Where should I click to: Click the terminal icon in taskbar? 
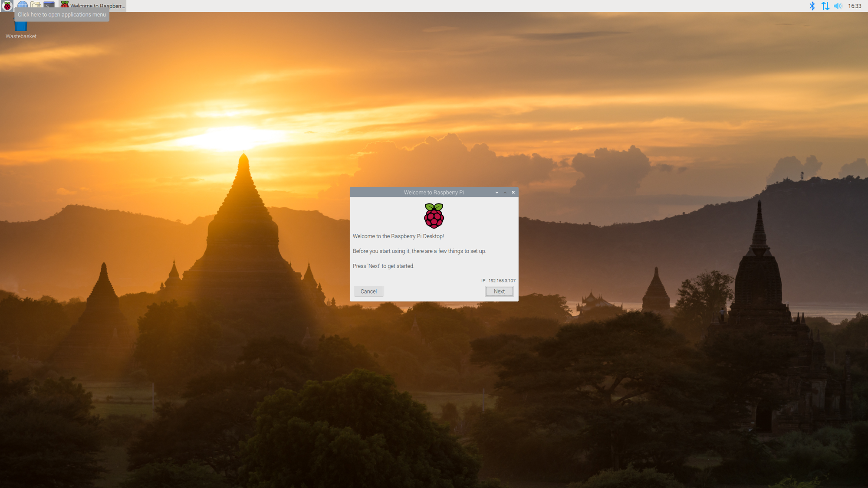click(x=49, y=5)
